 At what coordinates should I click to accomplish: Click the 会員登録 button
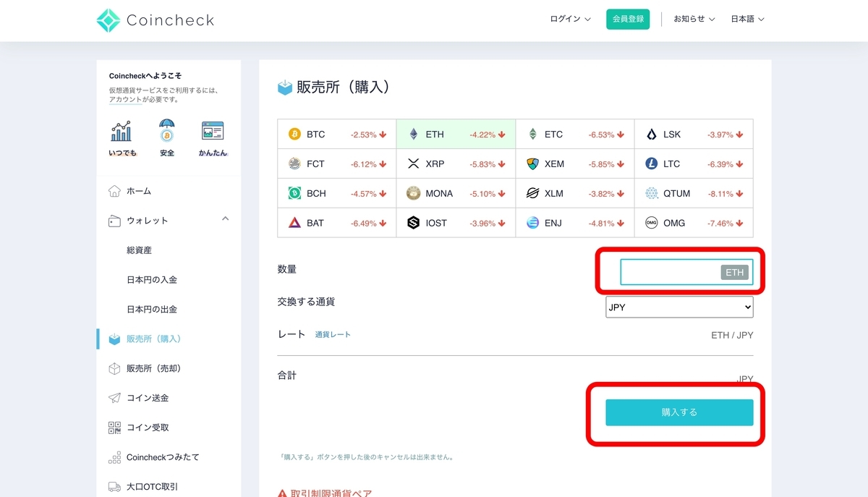coord(628,19)
